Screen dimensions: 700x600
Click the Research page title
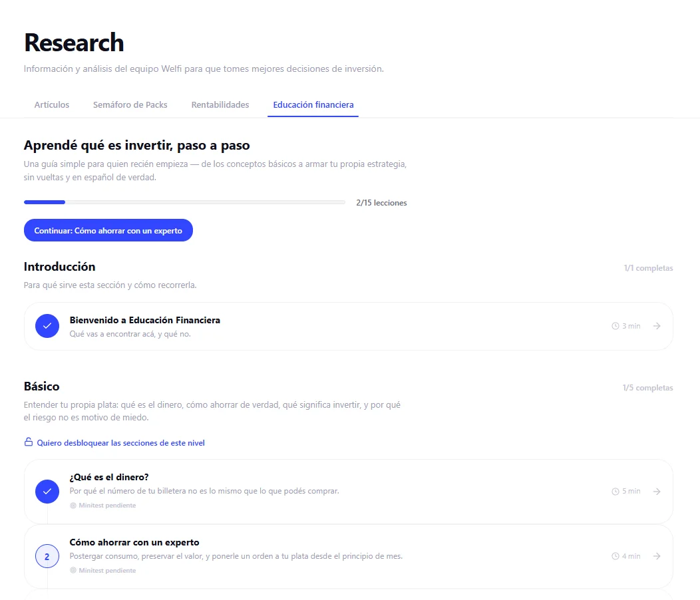pyautogui.click(x=74, y=43)
